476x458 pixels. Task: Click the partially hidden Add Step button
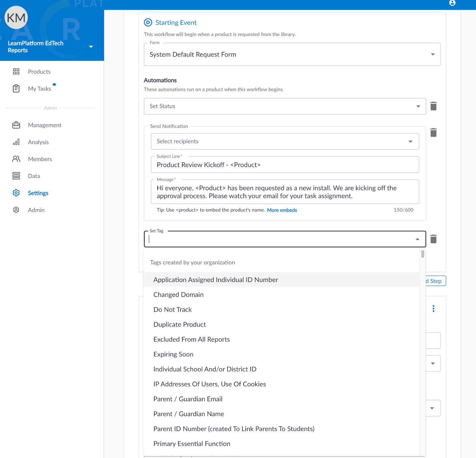(436, 281)
